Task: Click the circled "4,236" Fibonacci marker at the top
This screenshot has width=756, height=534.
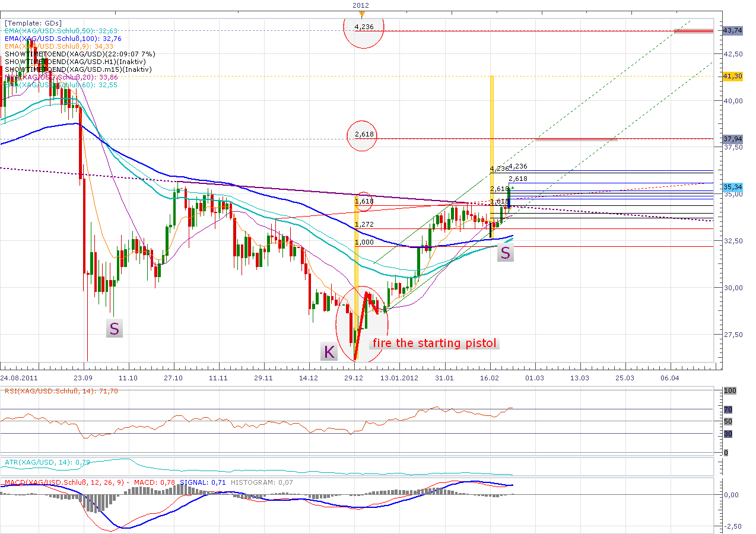Action: click(363, 26)
